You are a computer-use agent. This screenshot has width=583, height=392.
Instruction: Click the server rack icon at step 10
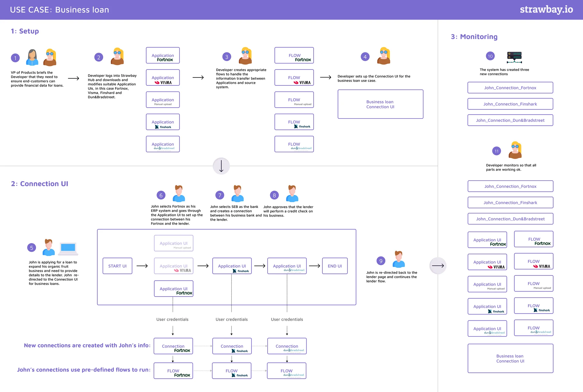tap(514, 57)
